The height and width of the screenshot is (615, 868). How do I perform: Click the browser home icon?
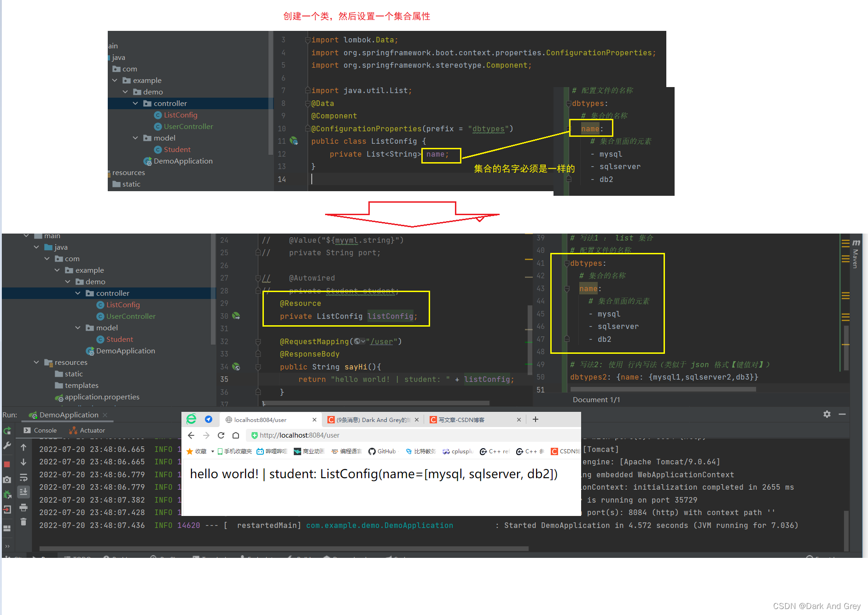coord(236,435)
